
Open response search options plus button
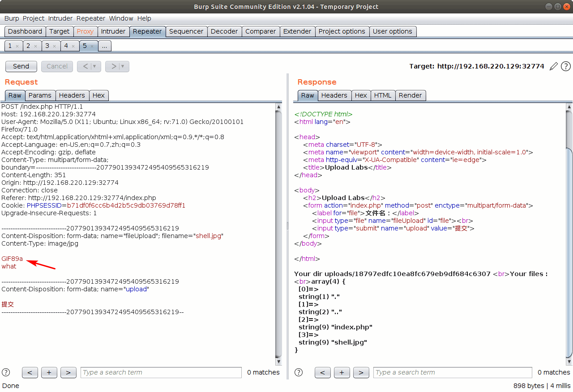pyautogui.click(x=342, y=372)
